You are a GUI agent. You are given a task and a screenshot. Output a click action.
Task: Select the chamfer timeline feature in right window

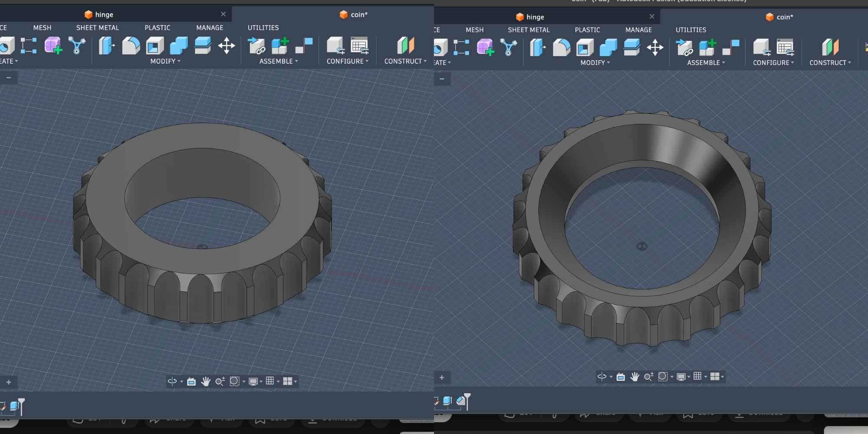(x=460, y=401)
